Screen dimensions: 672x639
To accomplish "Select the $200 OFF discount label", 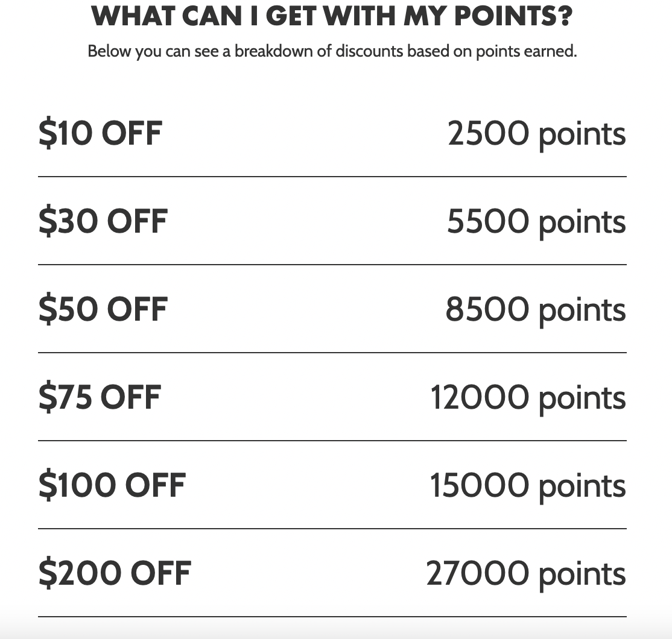I will coord(115,573).
